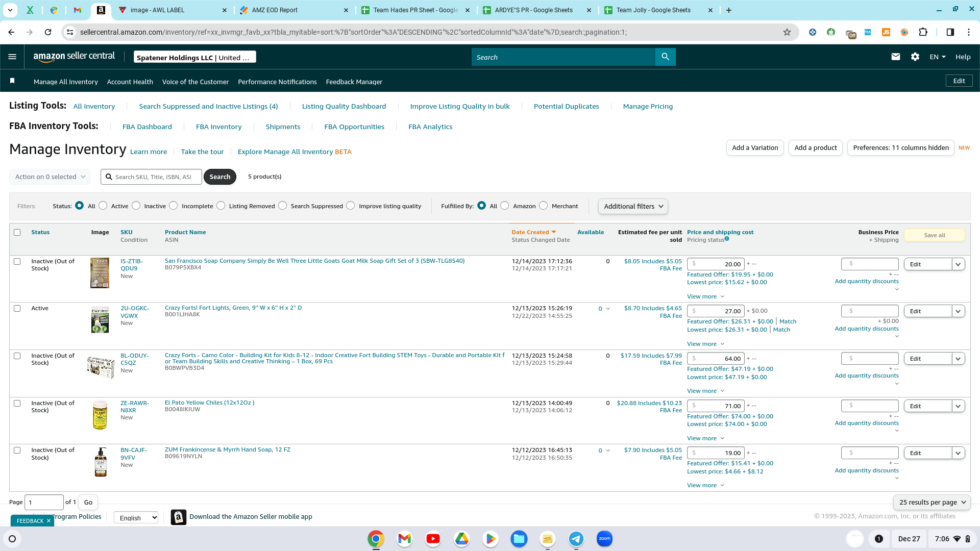The height and width of the screenshot is (551, 980).
Task: Open the messages envelope icon
Action: [x=895, y=57]
